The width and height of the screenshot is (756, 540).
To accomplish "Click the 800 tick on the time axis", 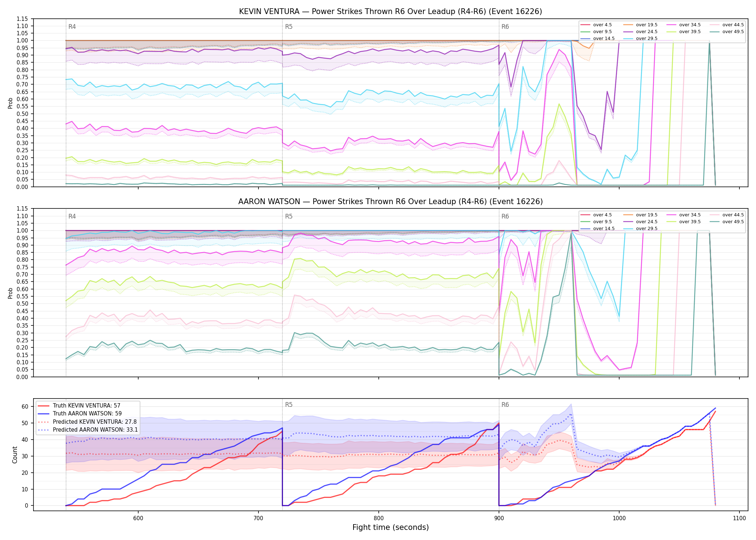I will (x=379, y=518).
